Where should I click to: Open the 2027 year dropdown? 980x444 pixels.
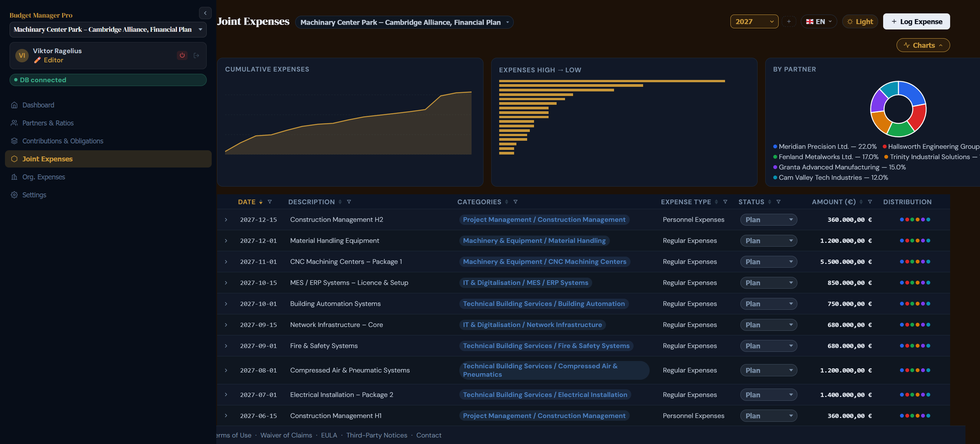pyautogui.click(x=754, y=22)
